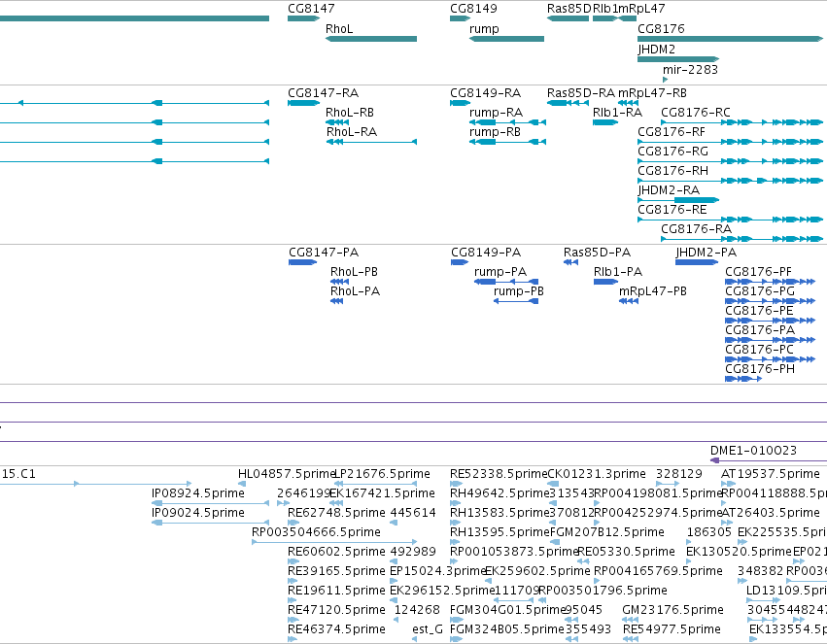Screen dimensions: 827x644
Task: Click transcript CG8149-RA label
Action: (485, 93)
